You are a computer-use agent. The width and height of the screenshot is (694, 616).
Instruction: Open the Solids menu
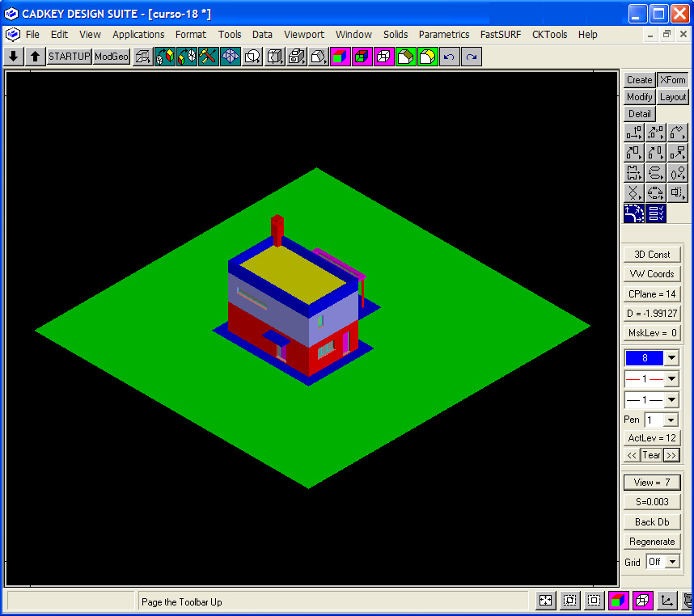pos(396,35)
